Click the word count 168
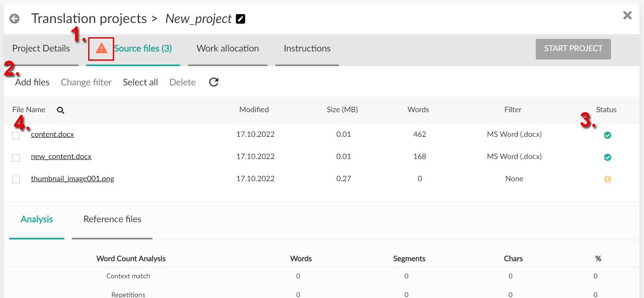644x298 pixels. point(420,157)
